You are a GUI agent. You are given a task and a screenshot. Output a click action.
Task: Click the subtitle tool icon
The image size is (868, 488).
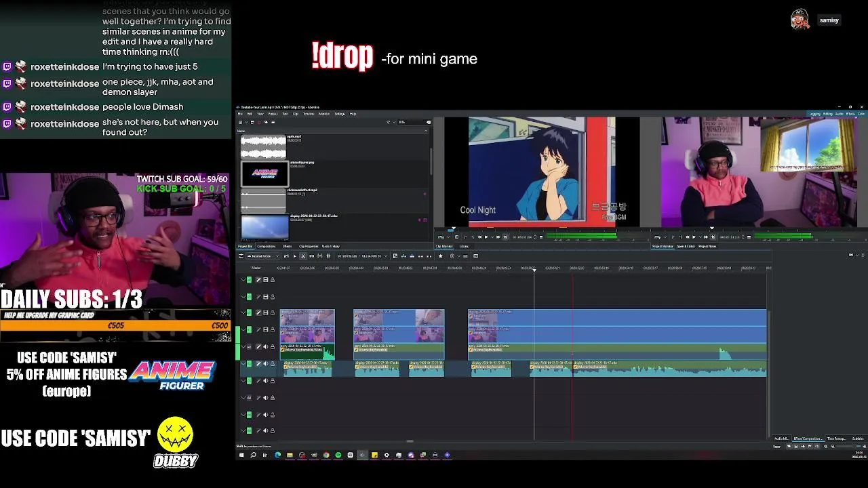pyautogui.click(x=475, y=256)
